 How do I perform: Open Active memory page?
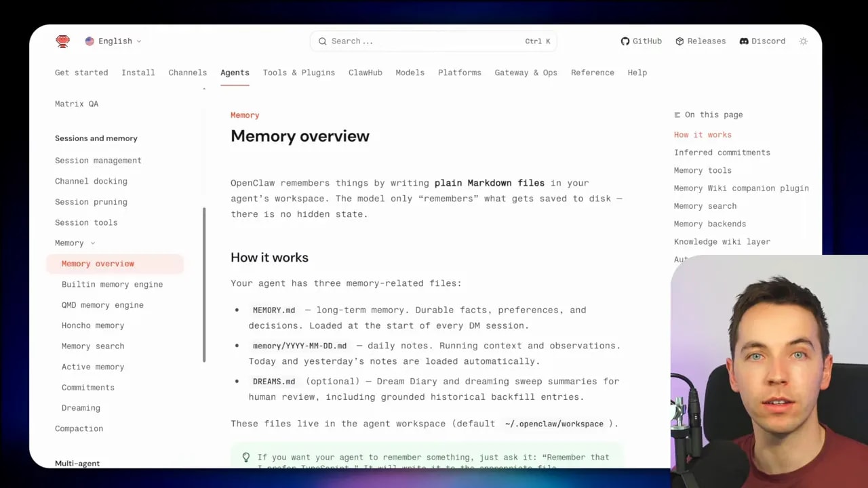[x=93, y=367]
